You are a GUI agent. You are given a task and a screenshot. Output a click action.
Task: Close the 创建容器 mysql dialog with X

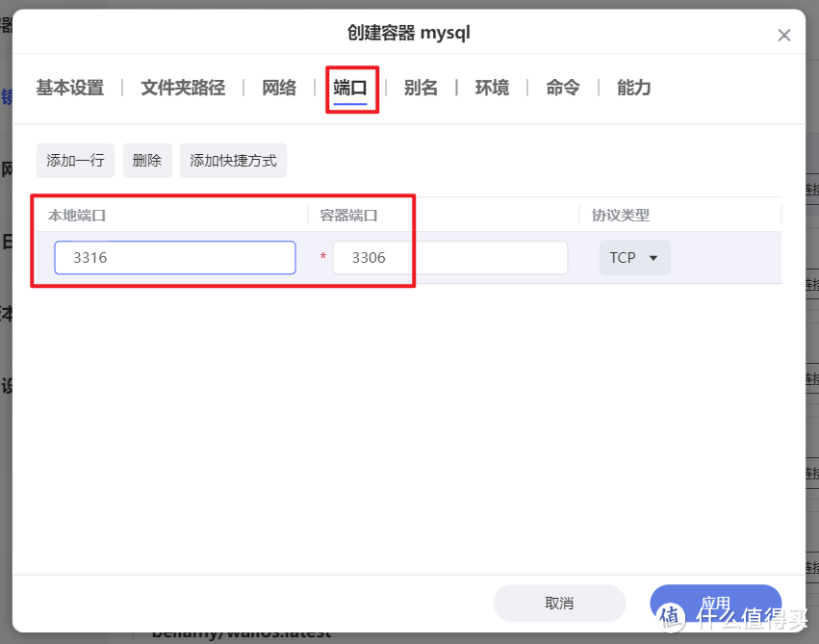[784, 34]
